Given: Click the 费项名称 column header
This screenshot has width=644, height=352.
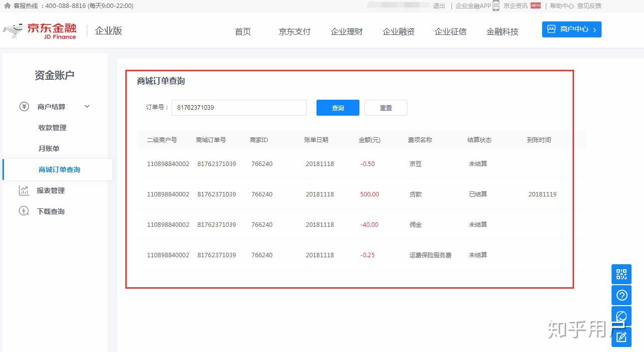Looking at the screenshot, I should point(420,140).
